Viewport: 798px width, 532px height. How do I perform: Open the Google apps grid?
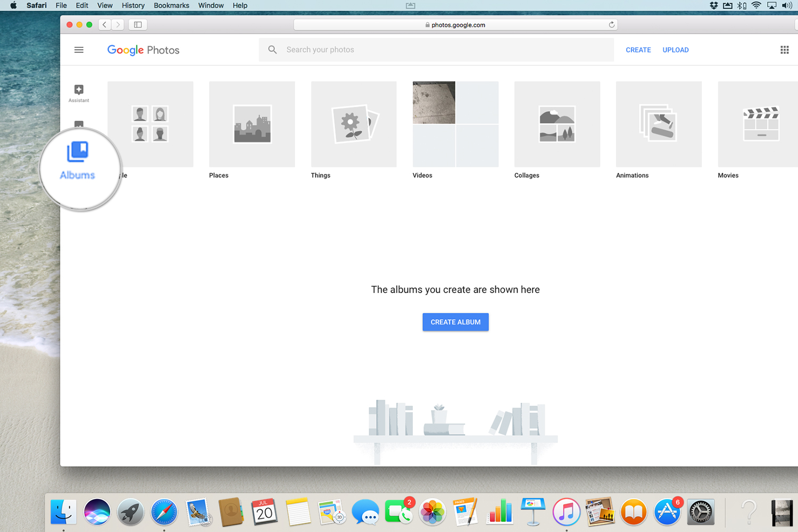[784, 50]
